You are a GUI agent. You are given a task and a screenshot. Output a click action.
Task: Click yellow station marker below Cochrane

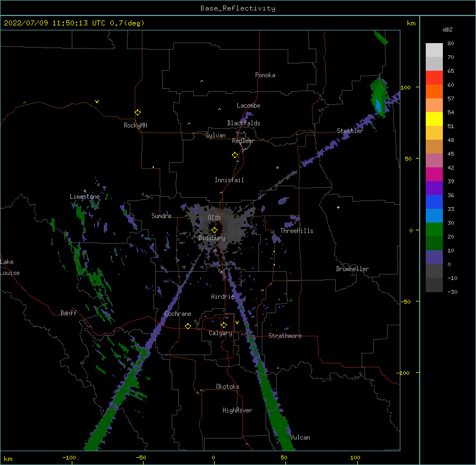(188, 326)
